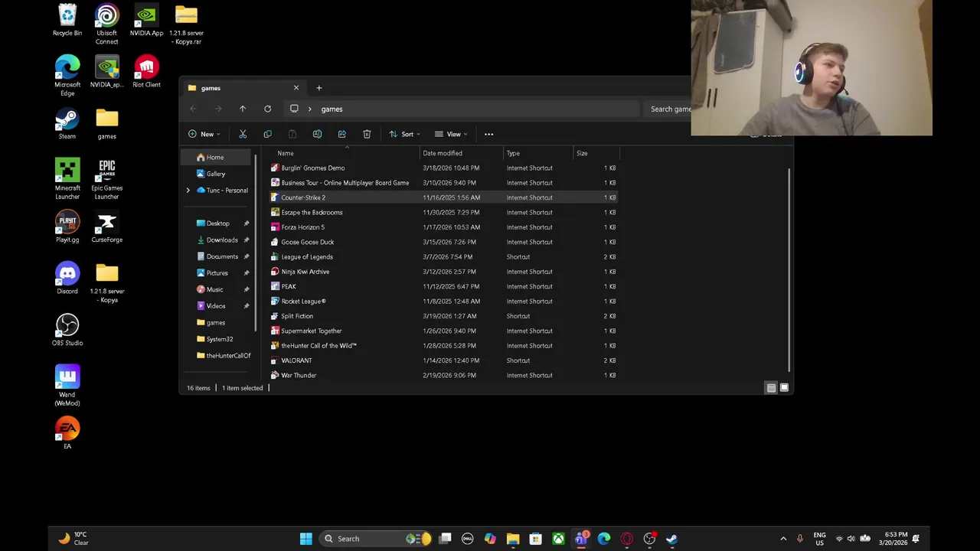Image resolution: width=980 pixels, height=551 pixels.
Task: Open Ubisoft Connect desktop shortcut
Action: click(x=107, y=24)
